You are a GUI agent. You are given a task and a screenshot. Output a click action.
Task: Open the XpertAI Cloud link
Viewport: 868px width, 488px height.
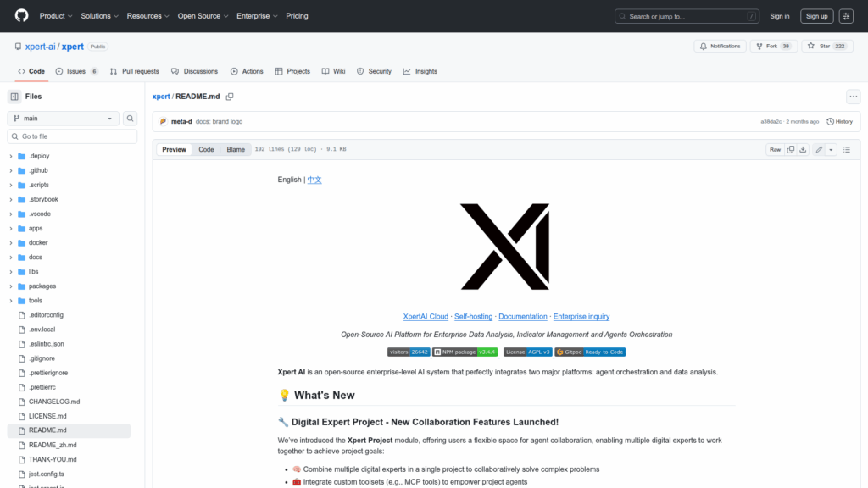pyautogui.click(x=426, y=317)
